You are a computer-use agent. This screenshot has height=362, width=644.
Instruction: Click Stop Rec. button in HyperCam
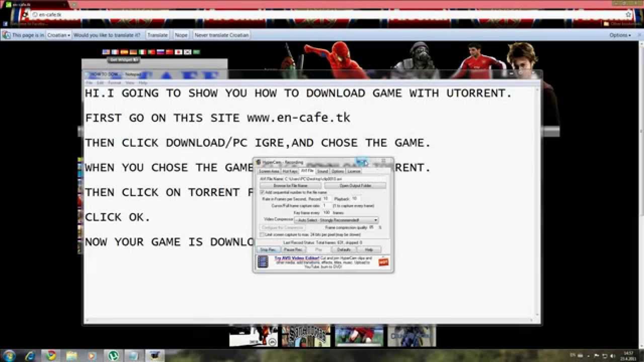click(x=268, y=249)
